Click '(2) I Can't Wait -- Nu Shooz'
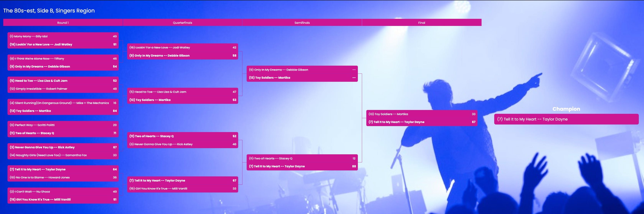Viewport: 644px width, 214px height. (63, 192)
